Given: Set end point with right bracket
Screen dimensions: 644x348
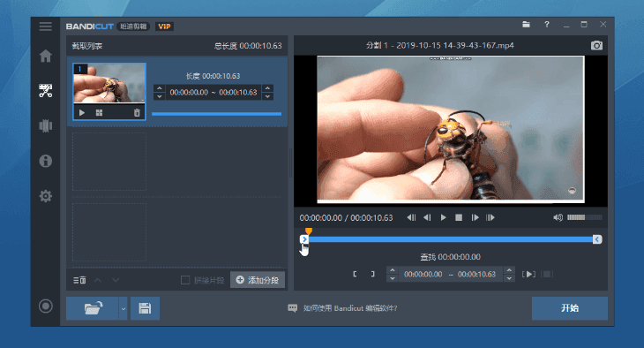Looking at the screenshot, I should coord(372,274).
